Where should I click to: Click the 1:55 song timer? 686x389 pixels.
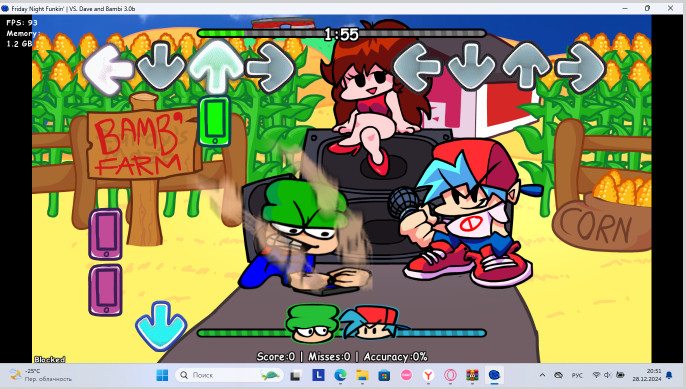pos(341,34)
